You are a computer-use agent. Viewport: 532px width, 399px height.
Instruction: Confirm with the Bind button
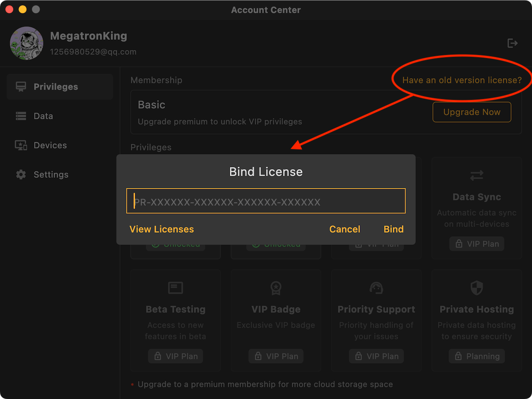coord(393,229)
